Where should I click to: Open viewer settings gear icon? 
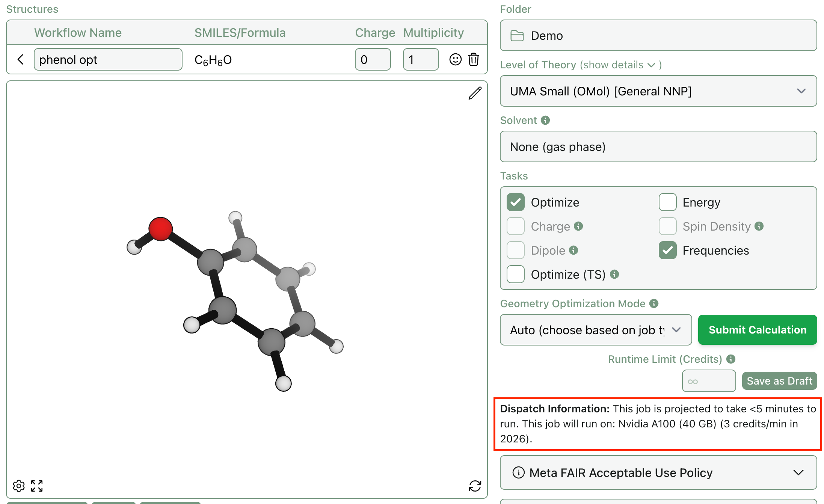(x=19, y=486)
